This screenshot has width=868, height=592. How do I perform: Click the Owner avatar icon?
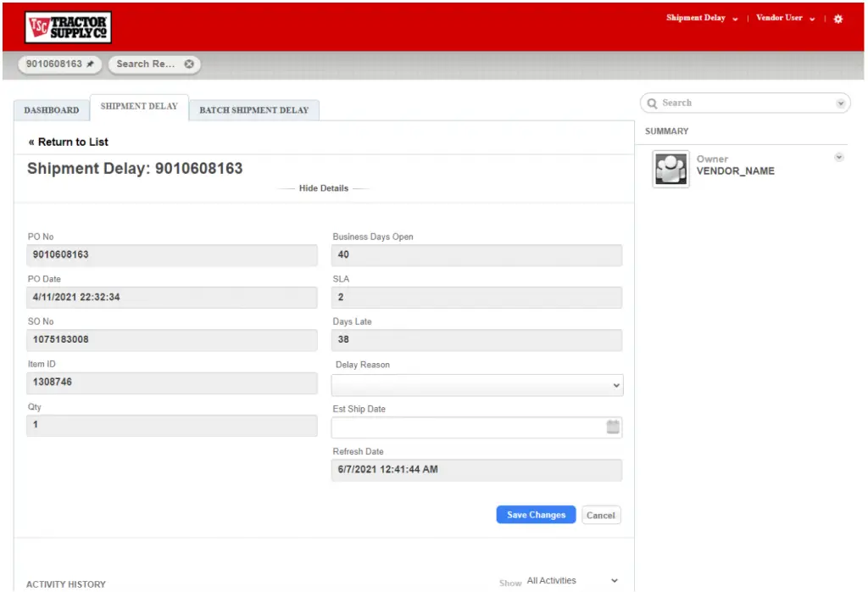671,169
